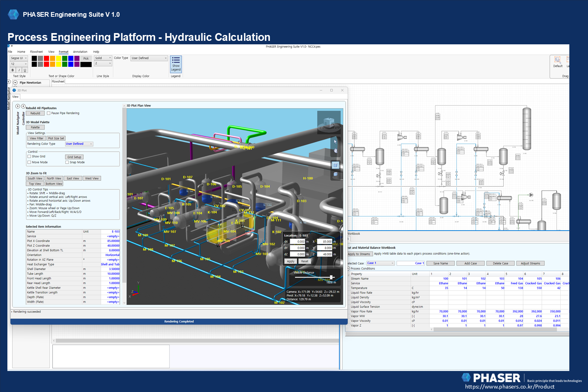Click the Plot Size Set button
Screen dimensions: 588x392
(x=56, y=138)
